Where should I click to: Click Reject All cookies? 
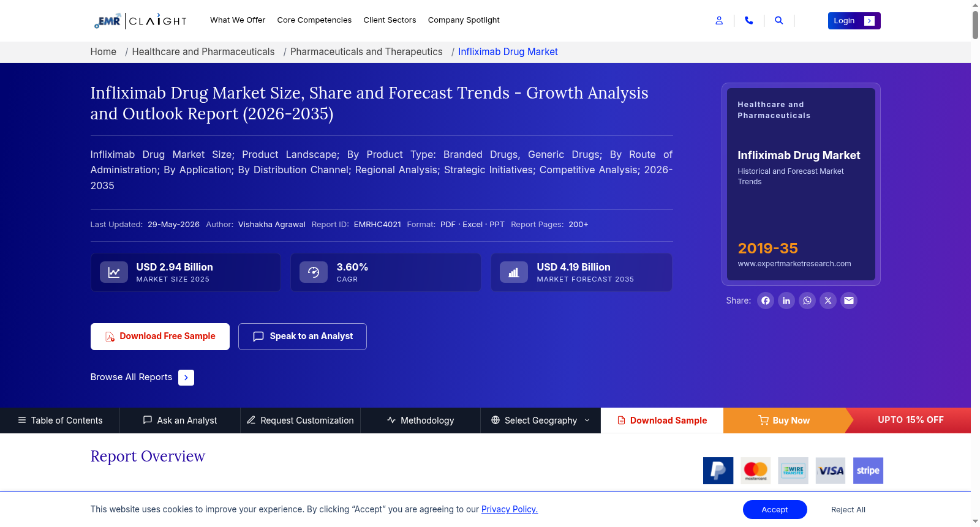[848, 510]
